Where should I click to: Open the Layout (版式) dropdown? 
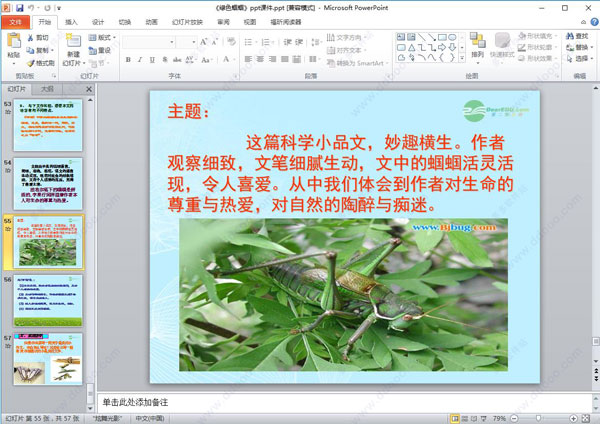pyautogui.click(x=102, y=38)
